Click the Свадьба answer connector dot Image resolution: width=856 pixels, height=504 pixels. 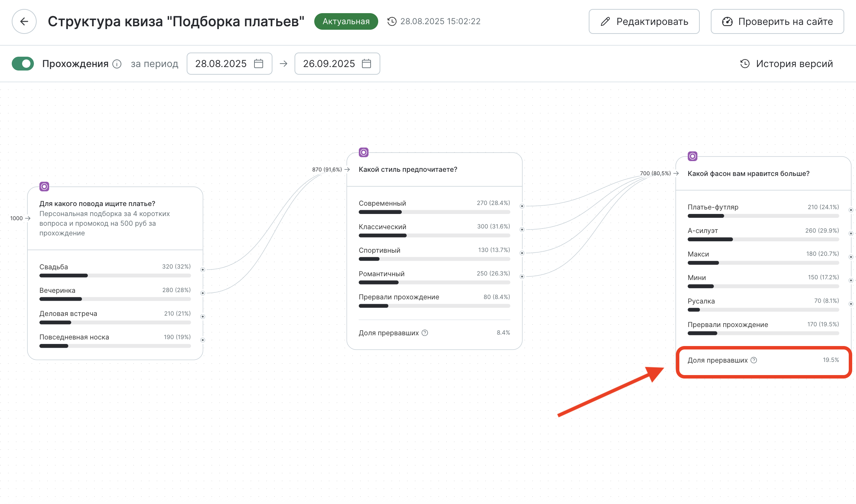pos(203,270)
